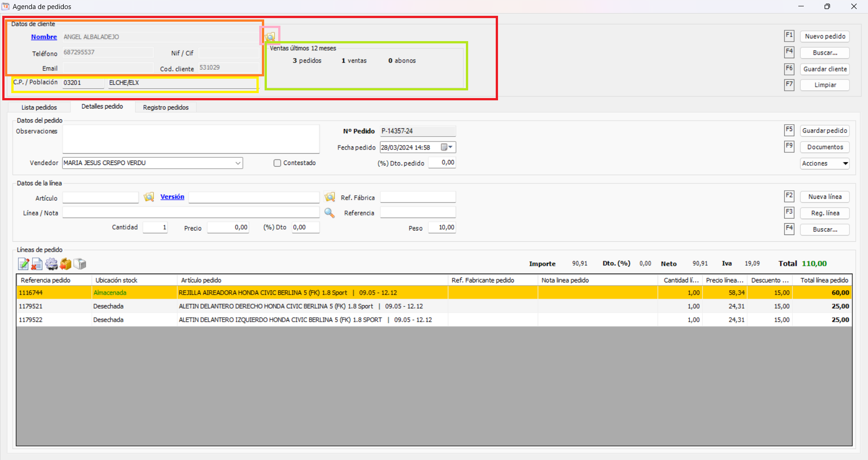This screenshot has height=460, width=868.
Task: Enable the Contestado checkbox
Action: coord(277,163)
